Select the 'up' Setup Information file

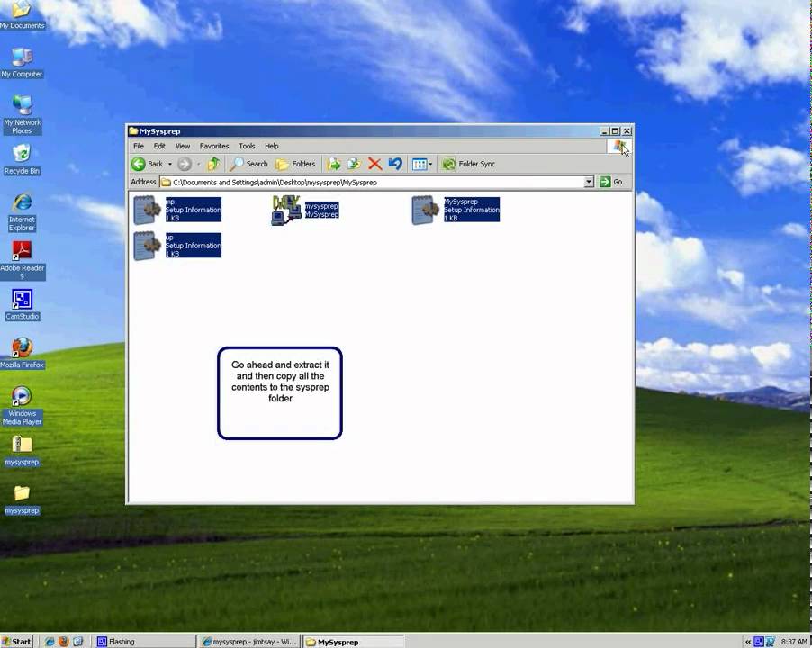[177, 246]
